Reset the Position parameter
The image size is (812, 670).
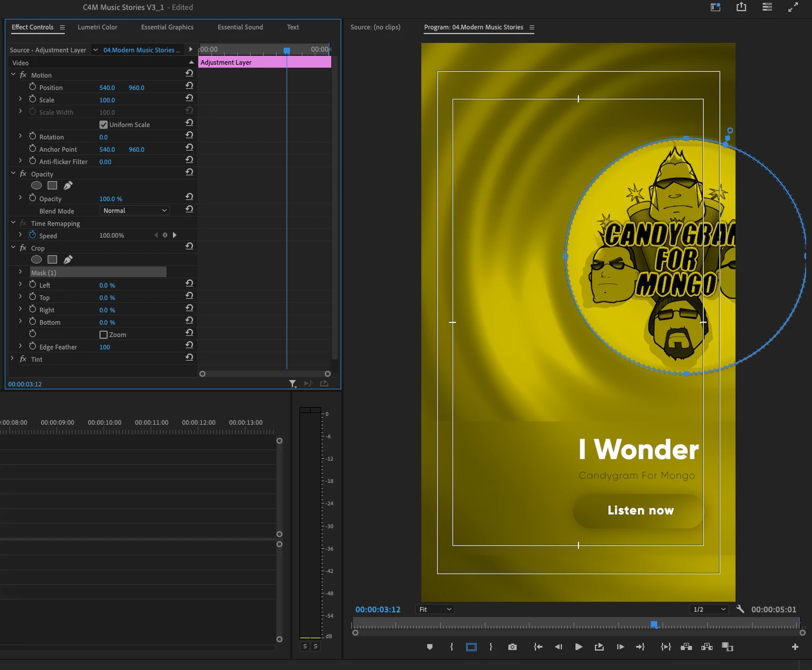(189, 86)
